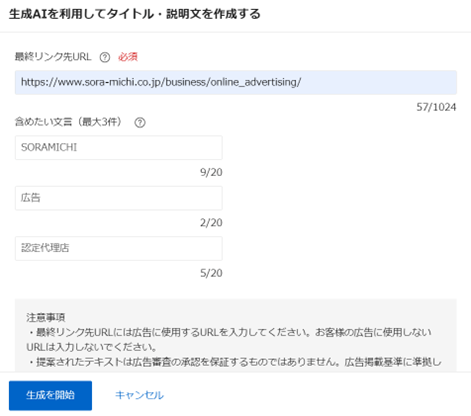
Task: Open help icon beside 含めたい文言 label
Action: point(140,123)
